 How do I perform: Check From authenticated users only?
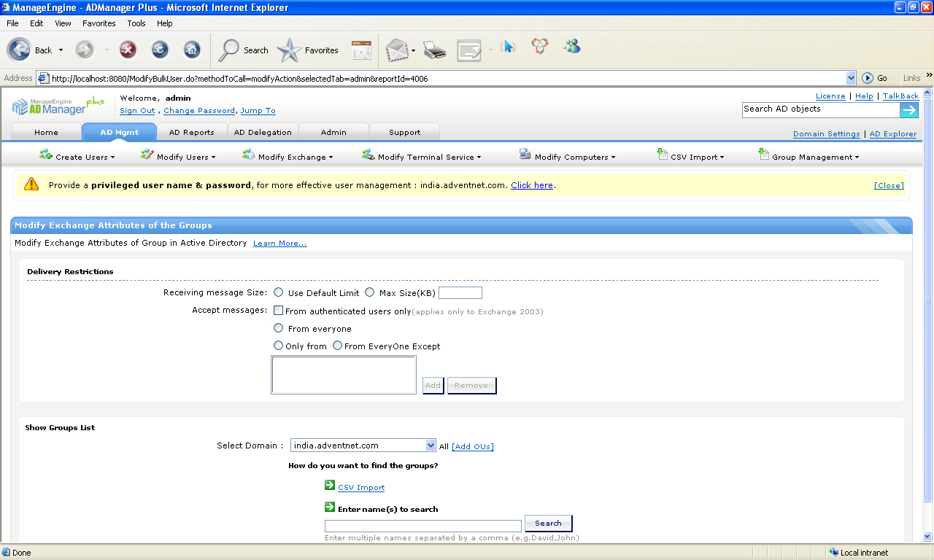279,311
